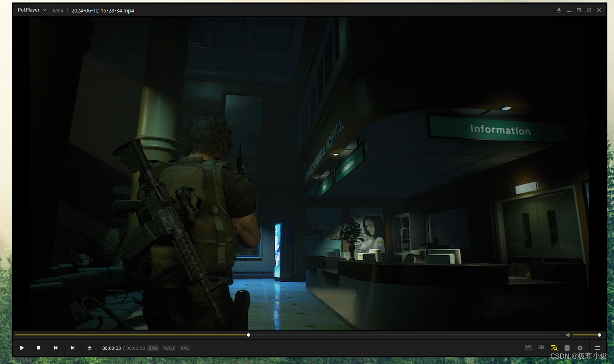Viewport: 614px width, 364px height.
Task: Pin the window always on top
Action: click(559, 10)
